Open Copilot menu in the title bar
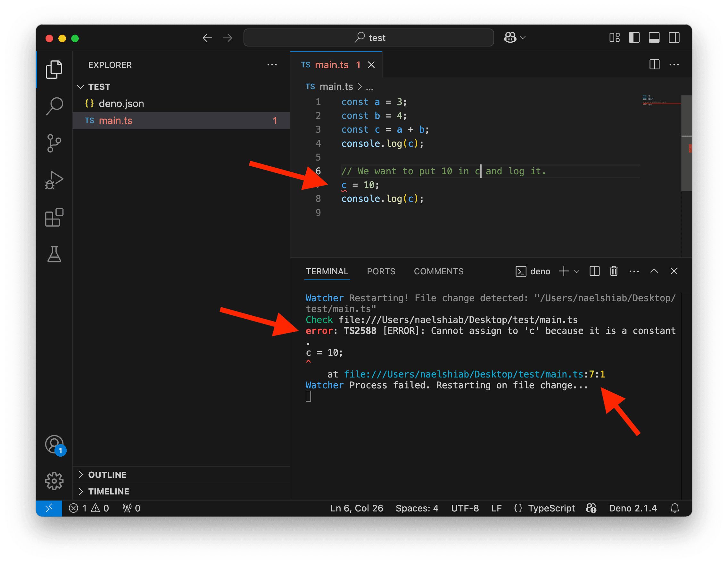 514,37
